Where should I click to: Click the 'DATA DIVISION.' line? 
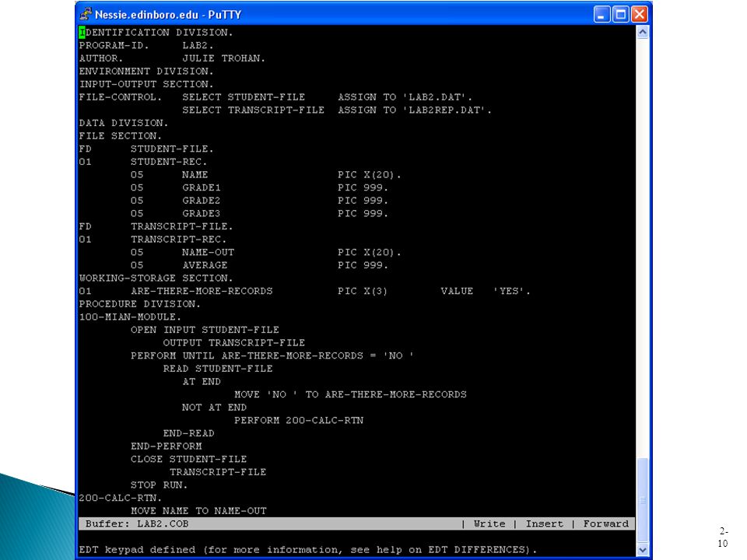pos(124,123)
